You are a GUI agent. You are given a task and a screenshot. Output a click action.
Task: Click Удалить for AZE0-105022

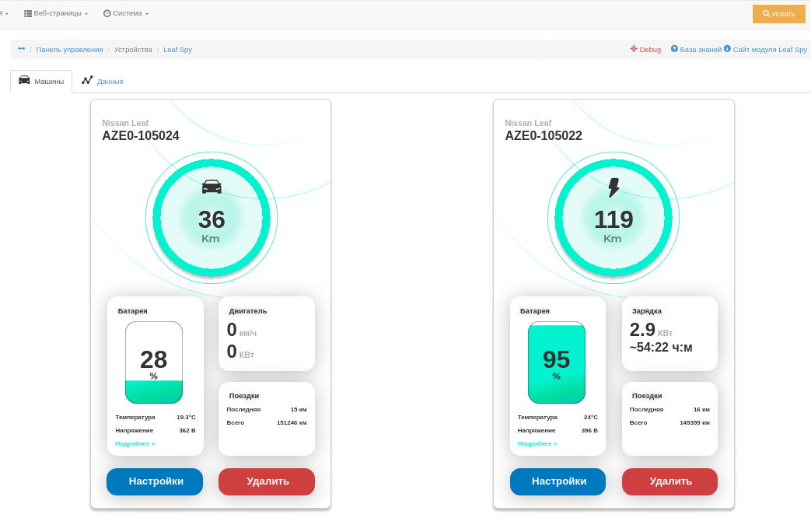(x=669, y=481)
